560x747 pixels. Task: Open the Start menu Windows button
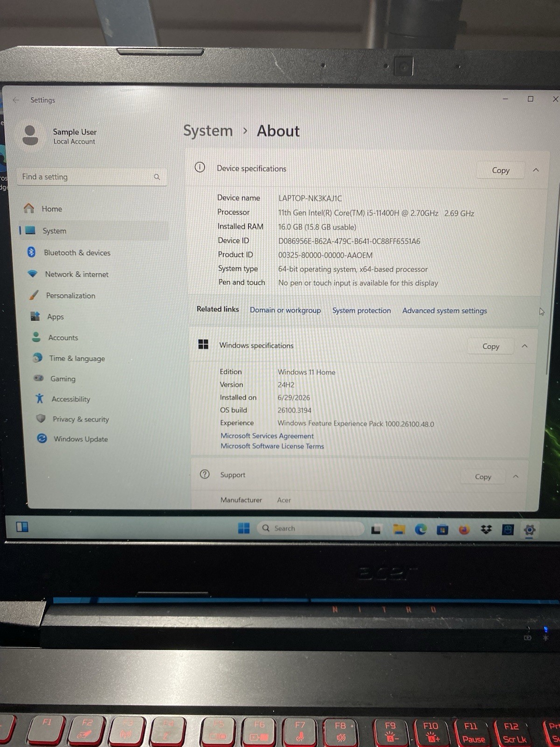[244, 528]
